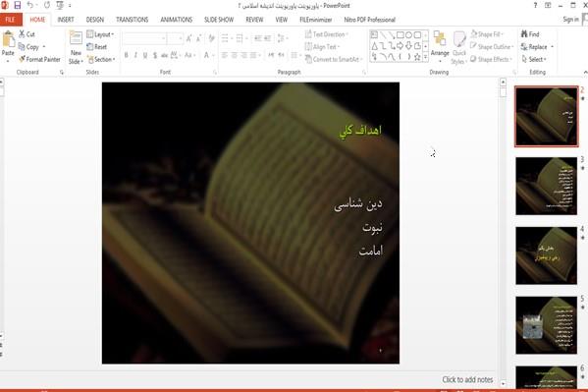Viewport: 588px width, 392px height.
Task: Toggle numbered list
Action: [240, 38]
